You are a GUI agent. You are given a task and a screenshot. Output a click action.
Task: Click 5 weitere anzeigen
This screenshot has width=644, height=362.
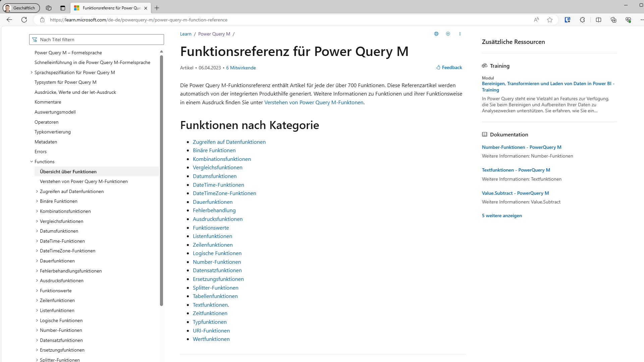click(502, 216)
